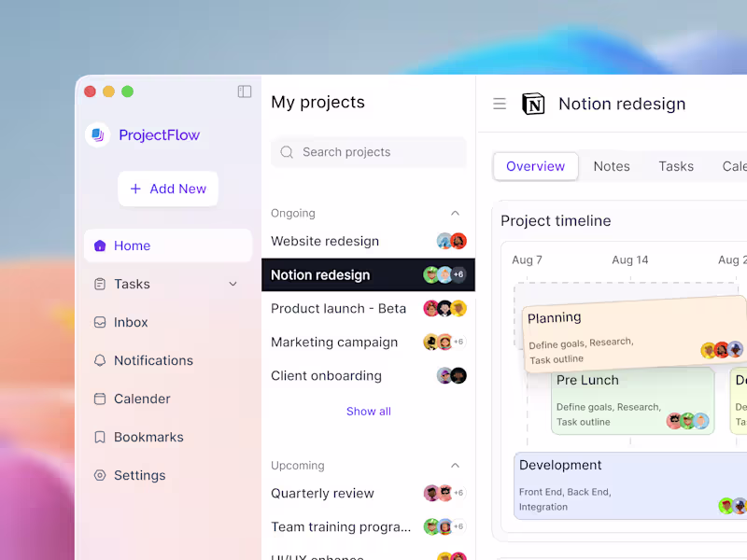
Task: Click the Home house icon
Action: (x=100, y=245)
